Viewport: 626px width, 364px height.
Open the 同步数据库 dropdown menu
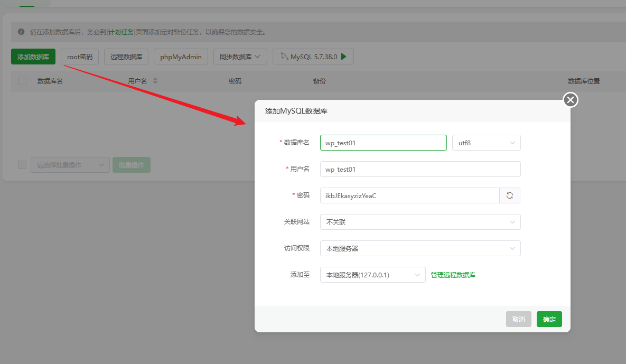pos(240,57)
